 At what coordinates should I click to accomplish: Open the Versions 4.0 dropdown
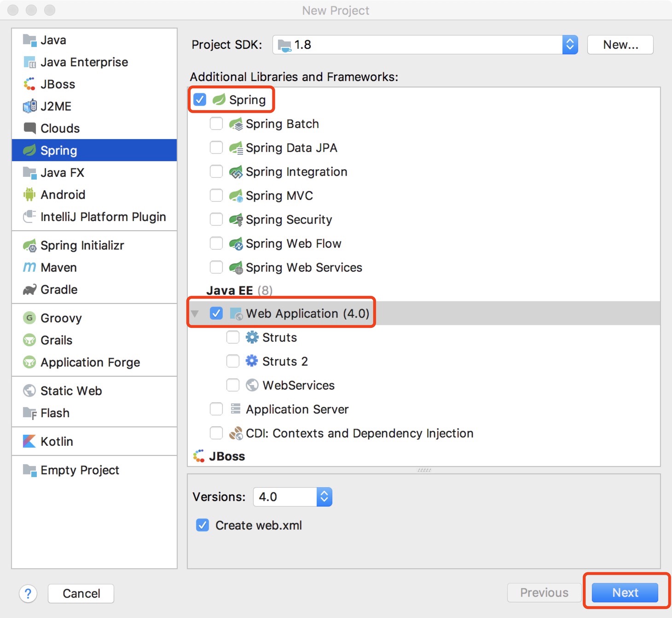coord(293,497)
